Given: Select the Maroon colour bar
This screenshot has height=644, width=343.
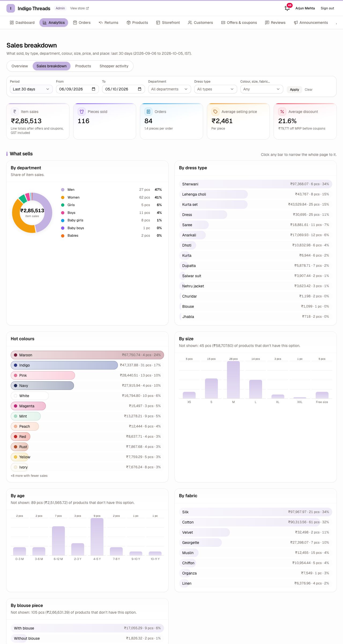Looking at the screenshot, I should 87,355.
